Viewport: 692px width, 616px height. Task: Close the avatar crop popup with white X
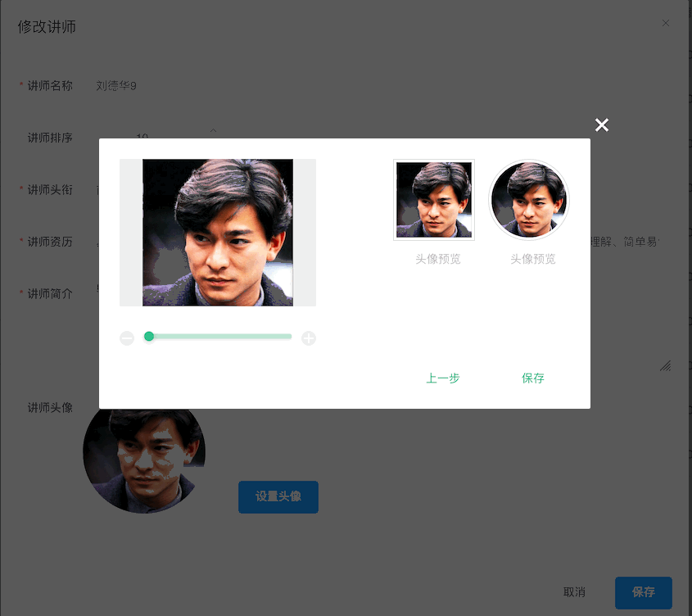tap(602, 125)
